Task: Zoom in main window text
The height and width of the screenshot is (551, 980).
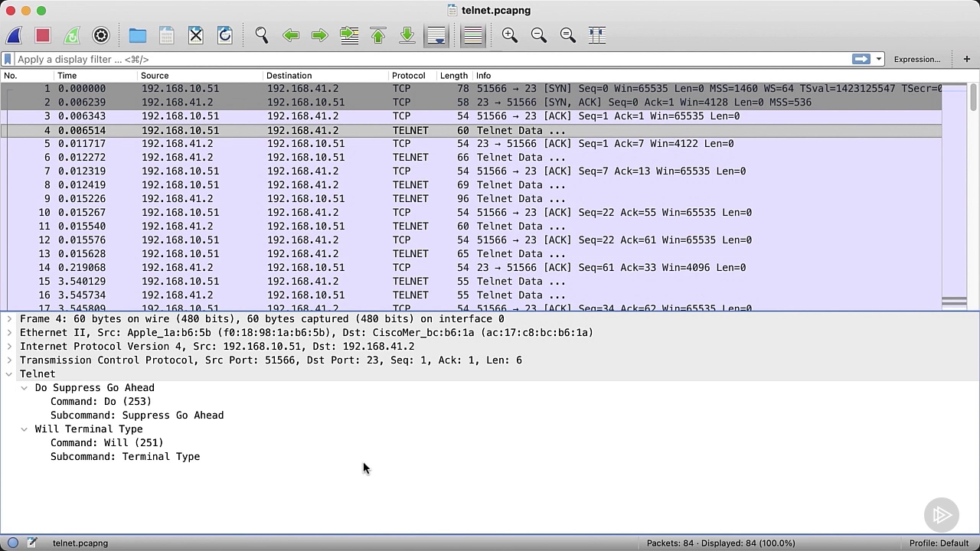Action: (x=510, y=35)
